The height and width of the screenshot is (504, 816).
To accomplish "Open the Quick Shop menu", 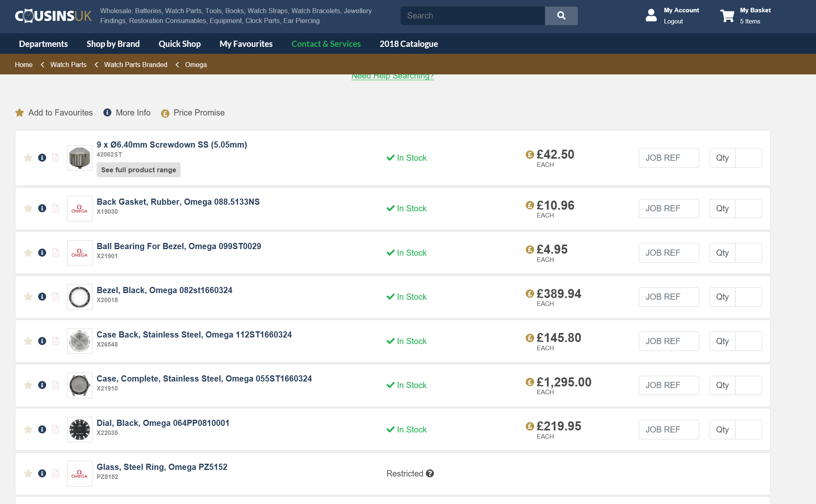I will pyautogui.click(x=180, y=44).
